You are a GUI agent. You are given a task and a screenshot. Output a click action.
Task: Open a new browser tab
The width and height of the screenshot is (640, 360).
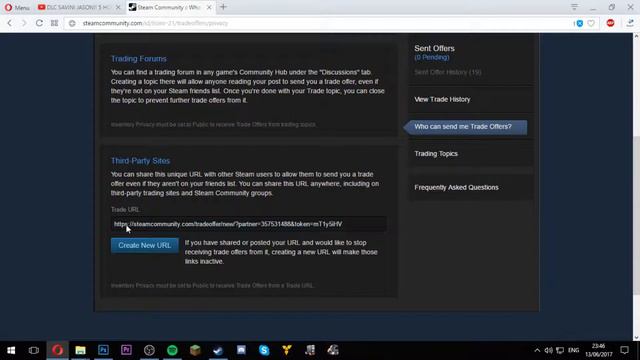click(223, 7)
